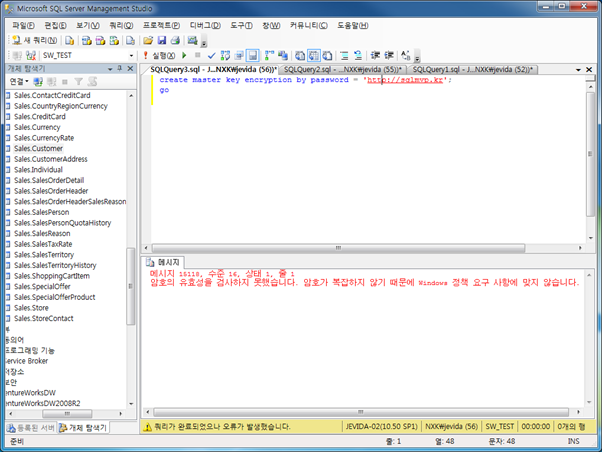Image resolution: width=602 pixels, height=452 pixels.
Task: Click the messages pane horizontal scrollbar thumb
Action: (x=361, y=412)
